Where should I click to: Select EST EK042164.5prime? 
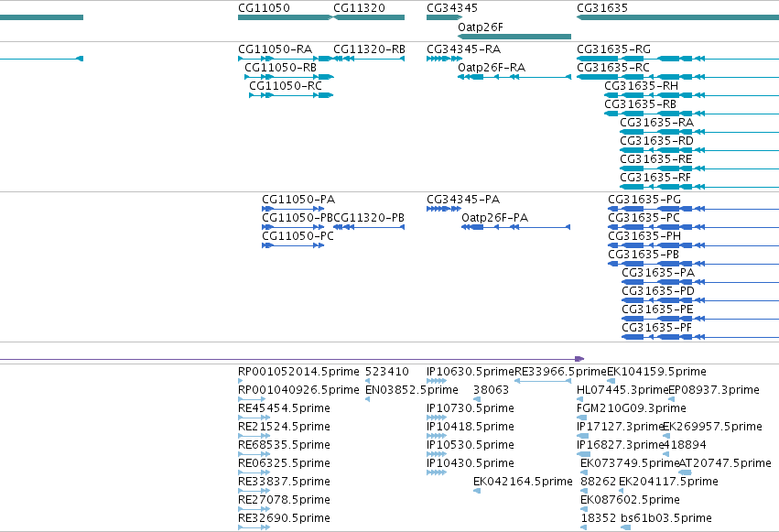tap(477, 491)
